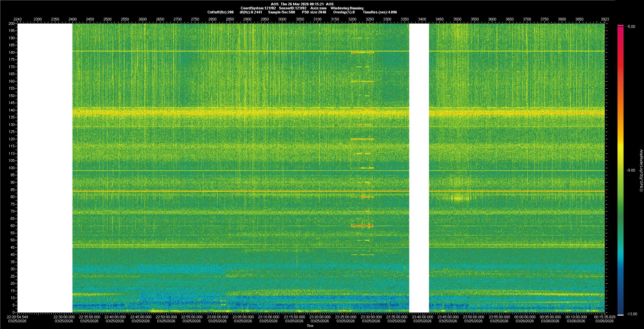Click the red 60 Hz burst in the spectrogram

362,226
